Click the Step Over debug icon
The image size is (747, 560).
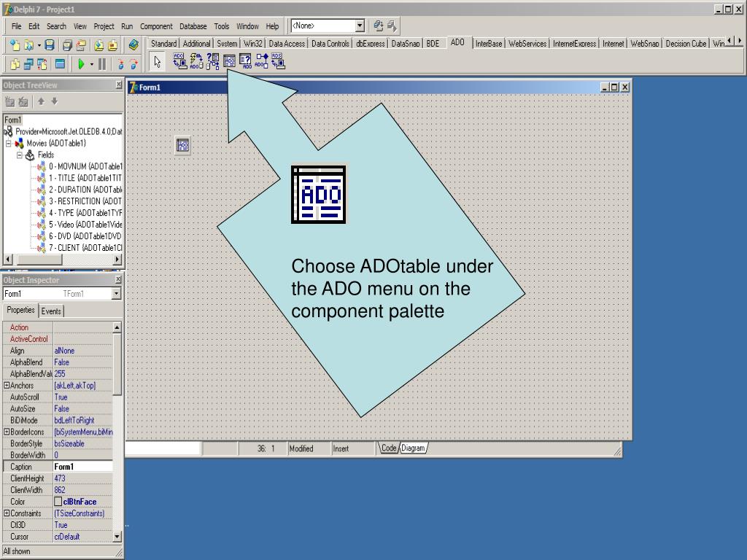(x=134, y=64)
